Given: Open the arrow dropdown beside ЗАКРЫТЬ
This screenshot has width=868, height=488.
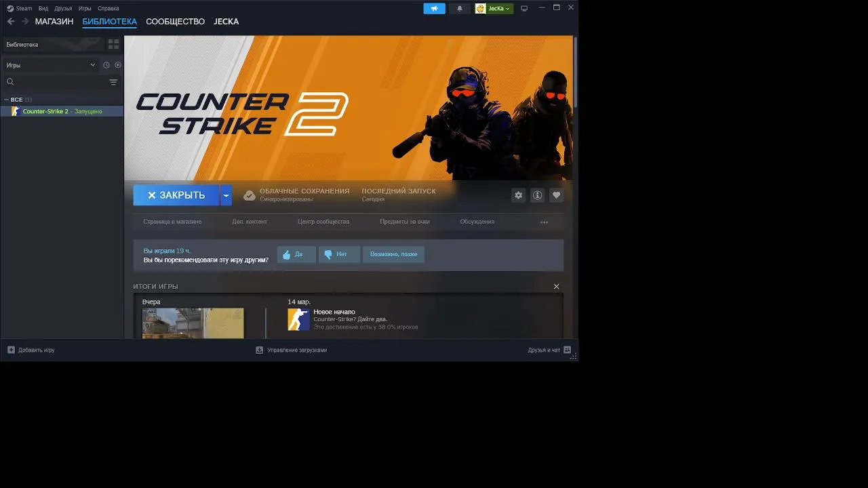Looking at the screenshot, I should click(226, 195).
